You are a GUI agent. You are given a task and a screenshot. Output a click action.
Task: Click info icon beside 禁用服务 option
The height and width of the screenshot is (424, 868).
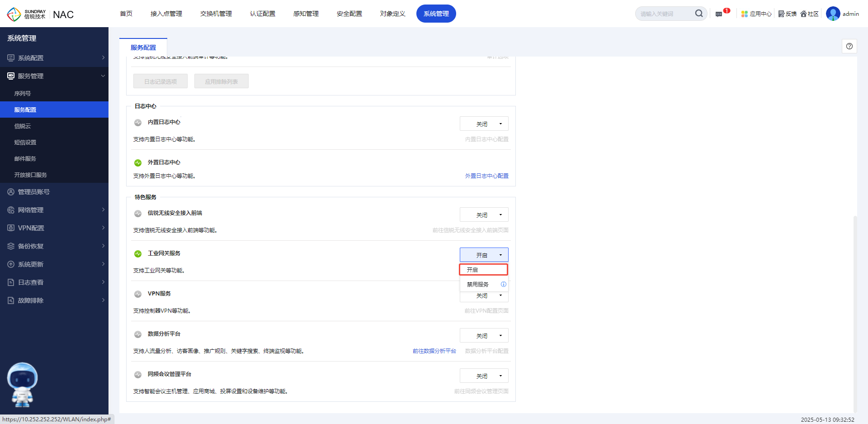[503, 284]
